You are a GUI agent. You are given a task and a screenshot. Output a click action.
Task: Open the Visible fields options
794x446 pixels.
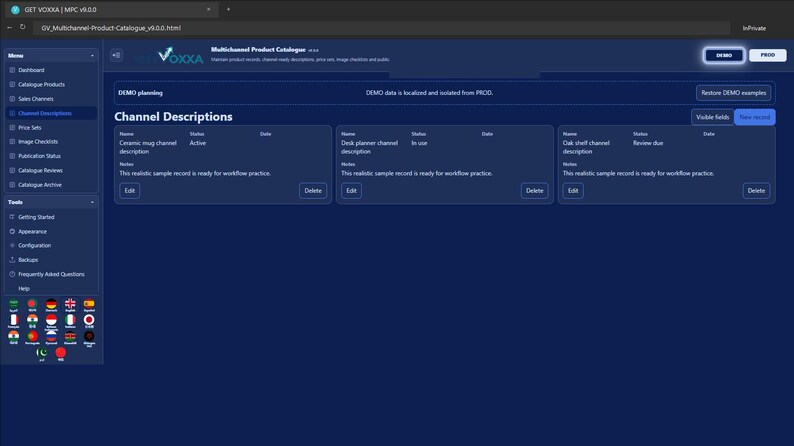point(712,117)
